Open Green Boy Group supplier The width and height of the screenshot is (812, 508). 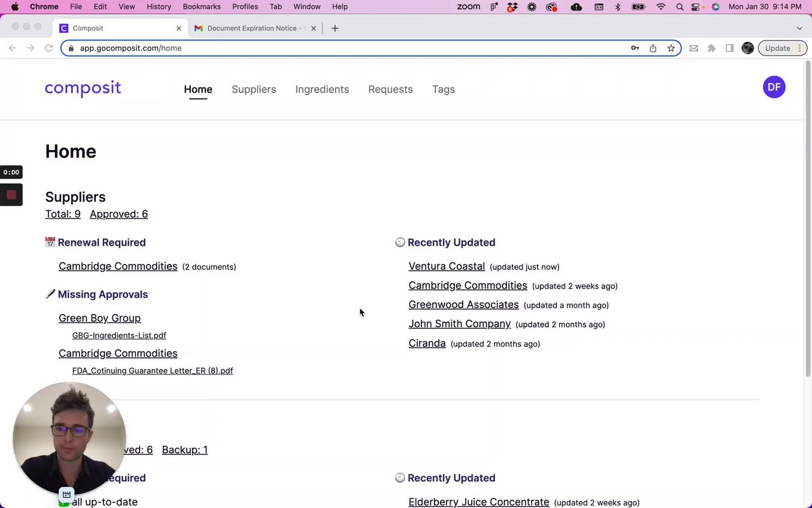tap(100, 318)
